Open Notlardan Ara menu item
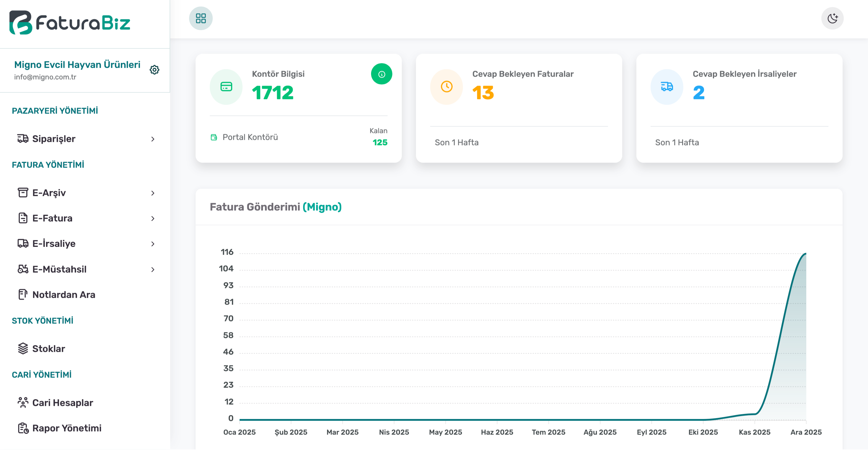Image resolution: width=868 pixels, height=450 pixels. click(63, 294)
